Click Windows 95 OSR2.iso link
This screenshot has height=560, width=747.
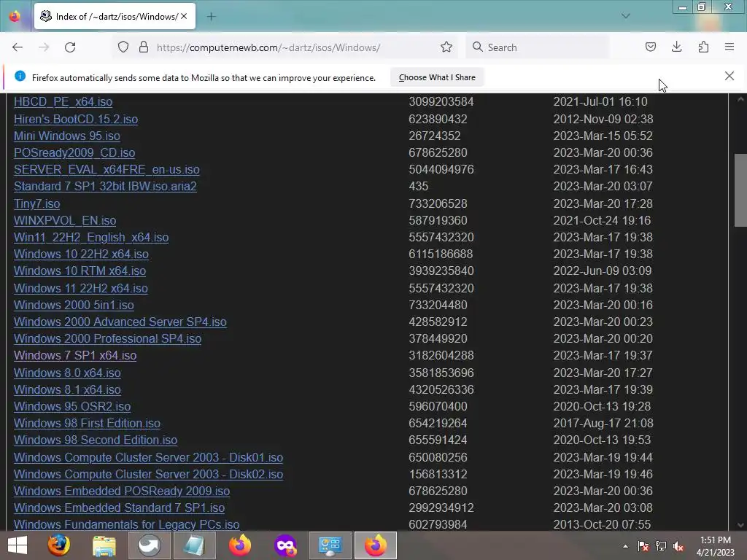click(x=72, y=407)
